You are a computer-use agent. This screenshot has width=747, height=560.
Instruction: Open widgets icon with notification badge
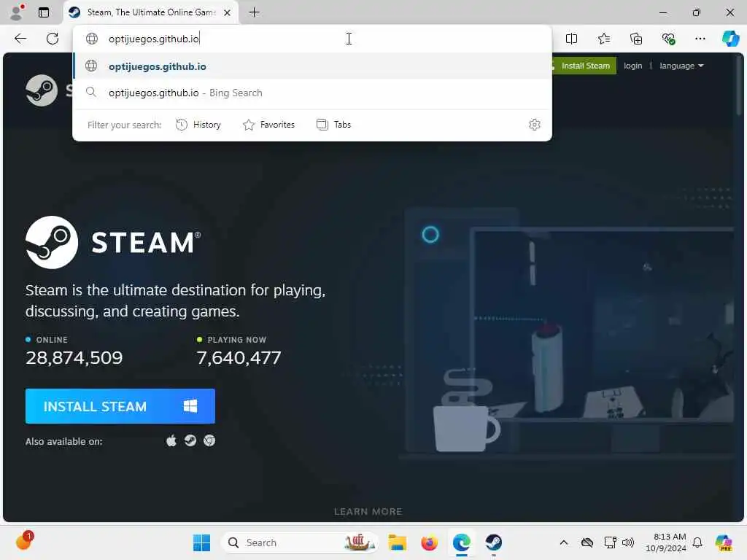pos(24,541)
